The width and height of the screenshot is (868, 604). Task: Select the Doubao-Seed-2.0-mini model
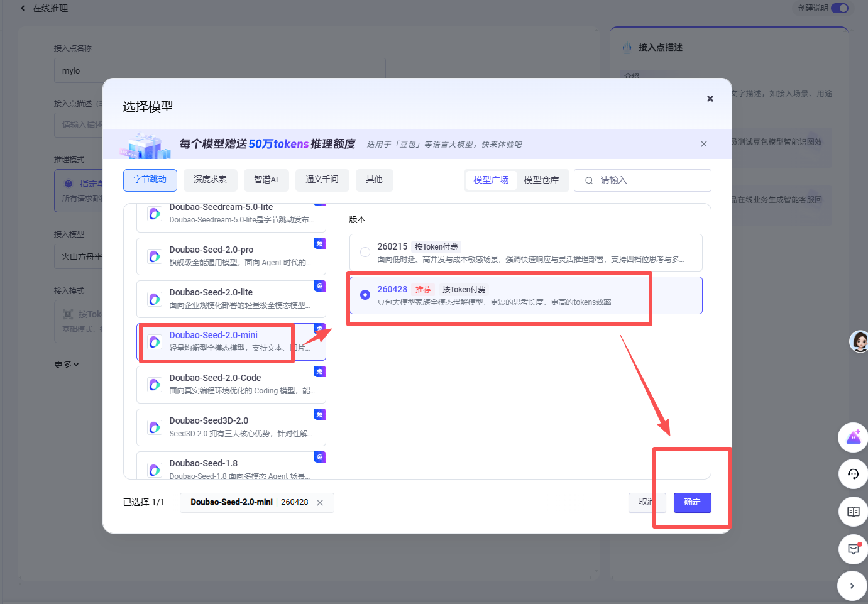tap(231, 341)
